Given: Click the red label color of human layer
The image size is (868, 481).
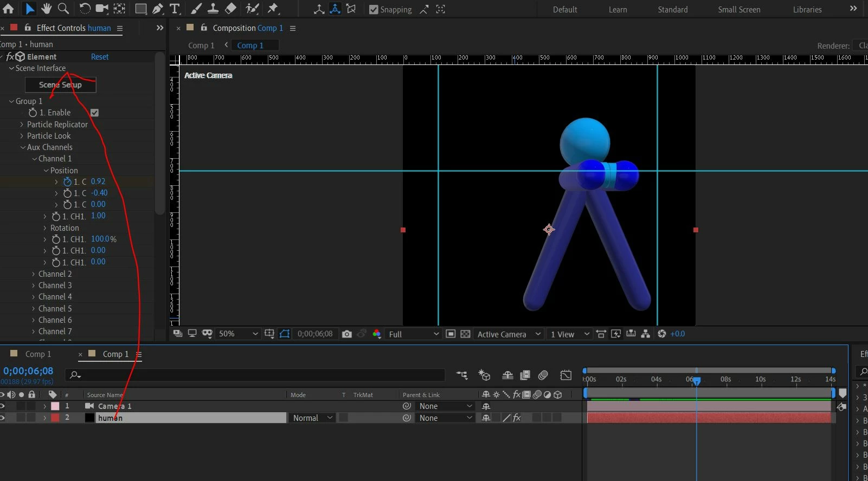Looking at the screenshot, I should point(55,418).
